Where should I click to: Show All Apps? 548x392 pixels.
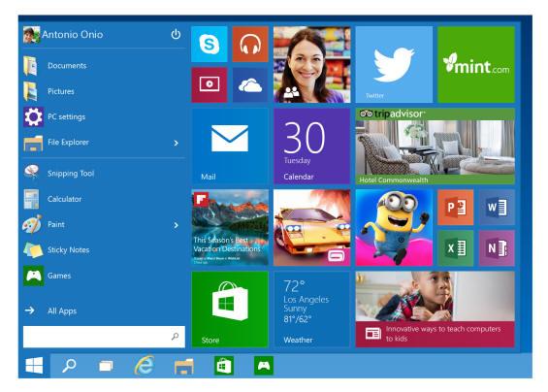click(104, 310)
